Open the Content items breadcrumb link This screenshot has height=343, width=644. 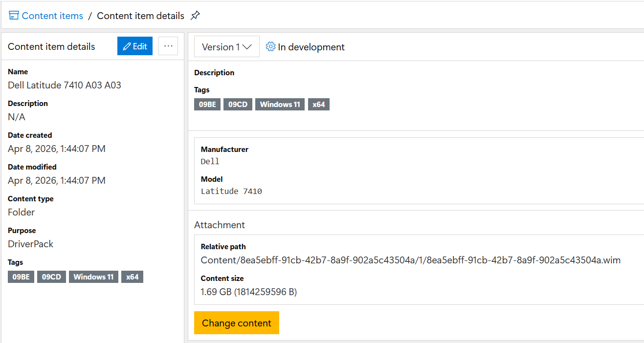click(x=52, y=16)
